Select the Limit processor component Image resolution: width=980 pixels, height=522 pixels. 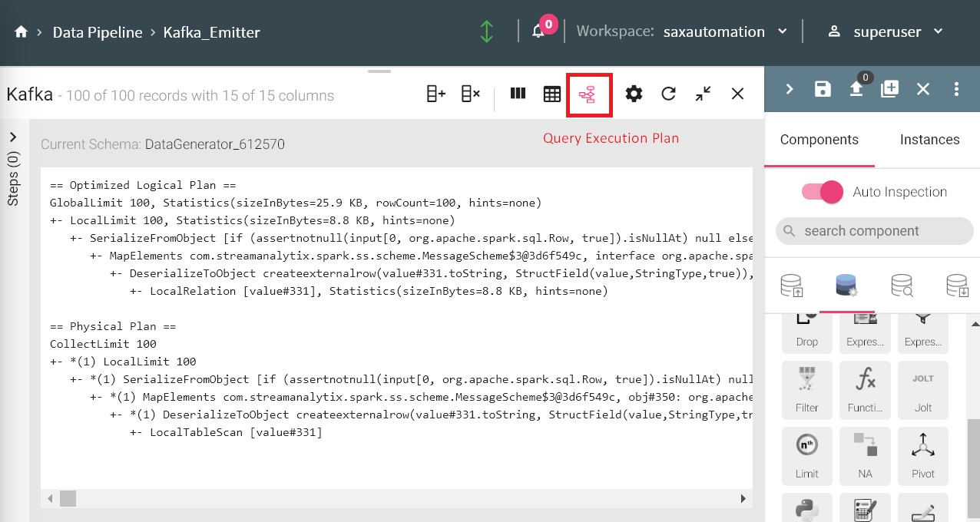807,456
